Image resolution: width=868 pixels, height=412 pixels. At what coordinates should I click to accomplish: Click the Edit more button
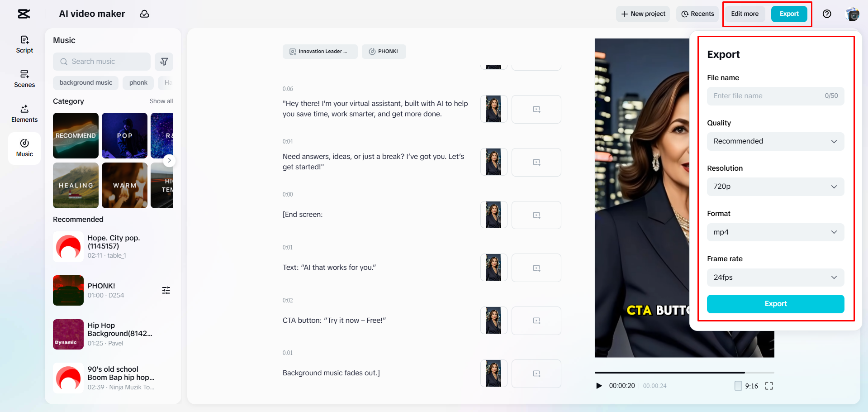(745, 14)
